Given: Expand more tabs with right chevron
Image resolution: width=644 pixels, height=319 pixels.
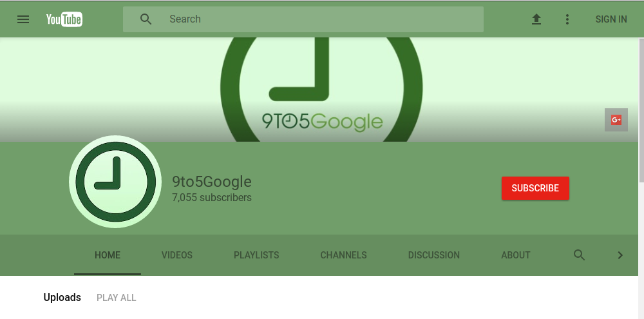Looking at the screenshot, I should (x=620, y=255).
